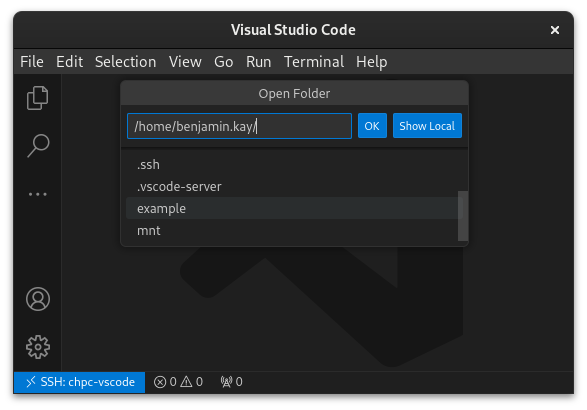The height and width of the screenshot is (410, 587).
Task: Focus the folder path input field
Action: pyautogui.click(x=239, y=126)
